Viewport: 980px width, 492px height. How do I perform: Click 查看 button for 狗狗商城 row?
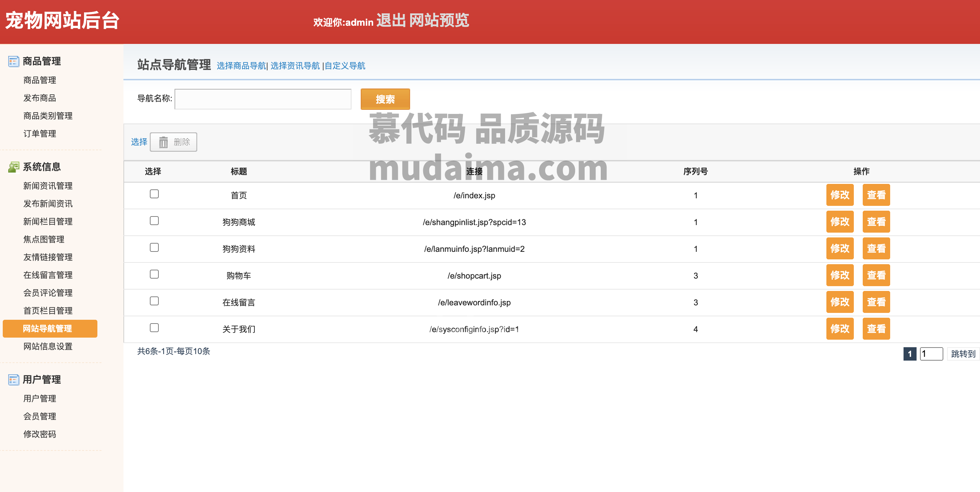click(876, 221)
